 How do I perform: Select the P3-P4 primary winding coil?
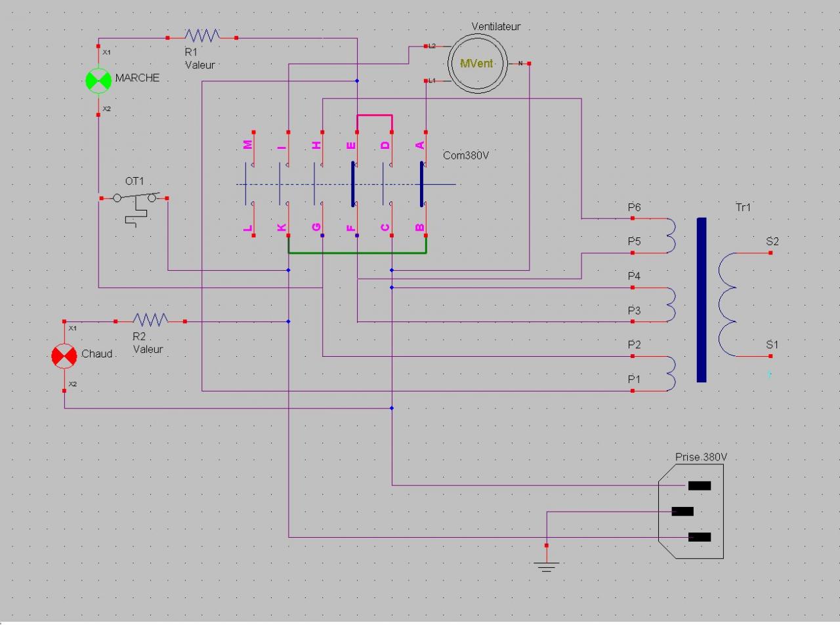(671, 304)
